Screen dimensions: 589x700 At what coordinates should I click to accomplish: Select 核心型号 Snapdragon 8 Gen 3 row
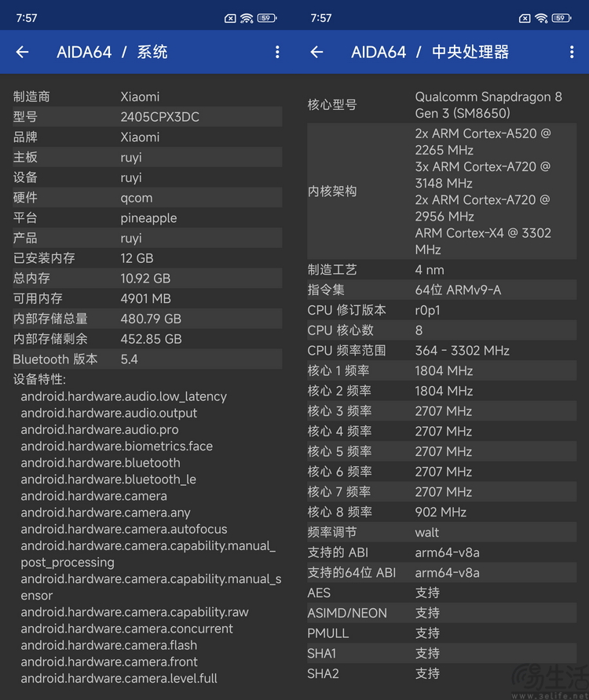pyautogui.click(x=442, y=105)
